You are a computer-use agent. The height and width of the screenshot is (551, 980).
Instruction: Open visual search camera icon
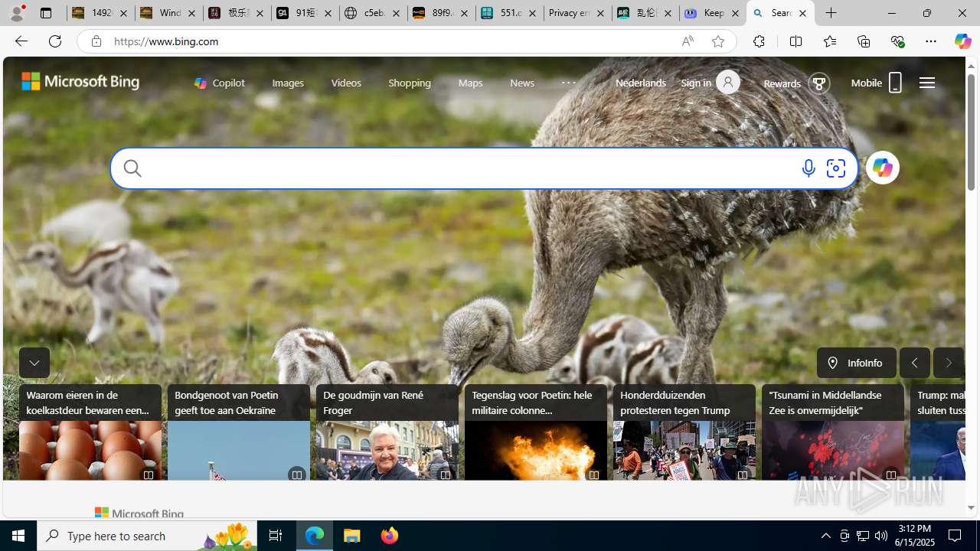point(835,168)
